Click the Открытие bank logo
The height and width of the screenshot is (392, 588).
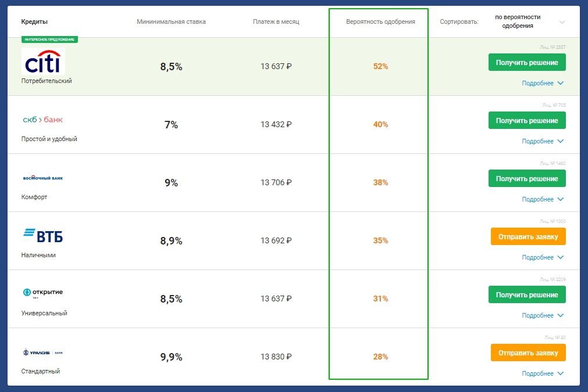[43, 293]
